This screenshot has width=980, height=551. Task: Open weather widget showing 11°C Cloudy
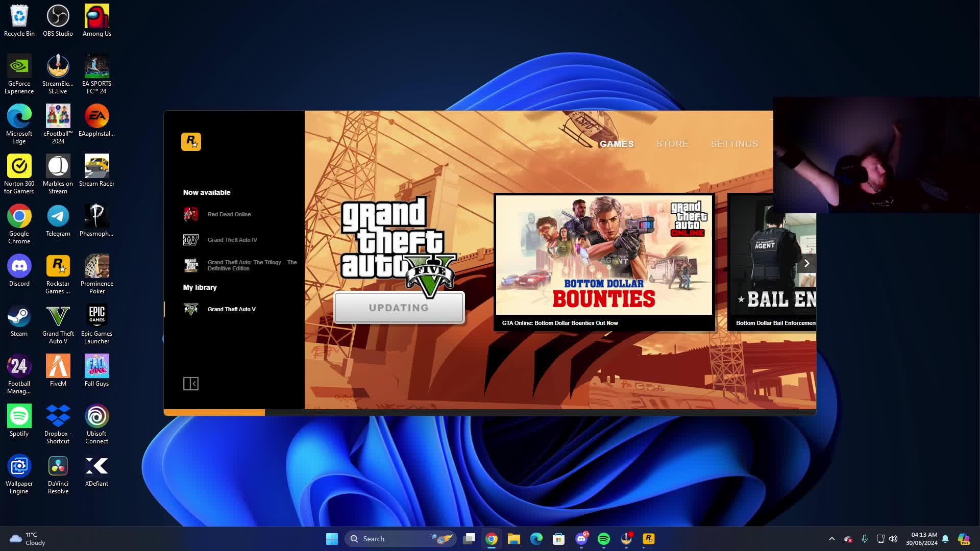click(x=28, y=539)
